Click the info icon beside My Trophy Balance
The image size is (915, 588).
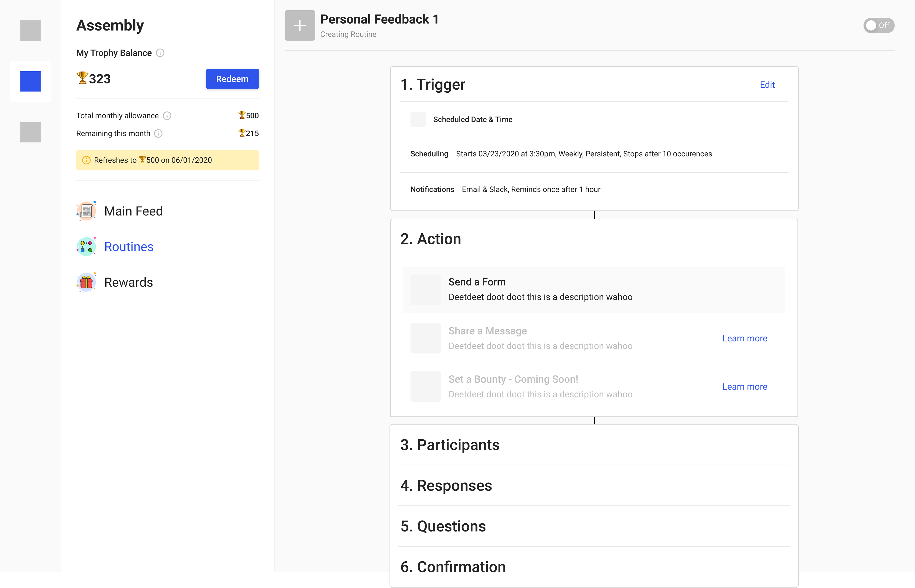point(160,53)
